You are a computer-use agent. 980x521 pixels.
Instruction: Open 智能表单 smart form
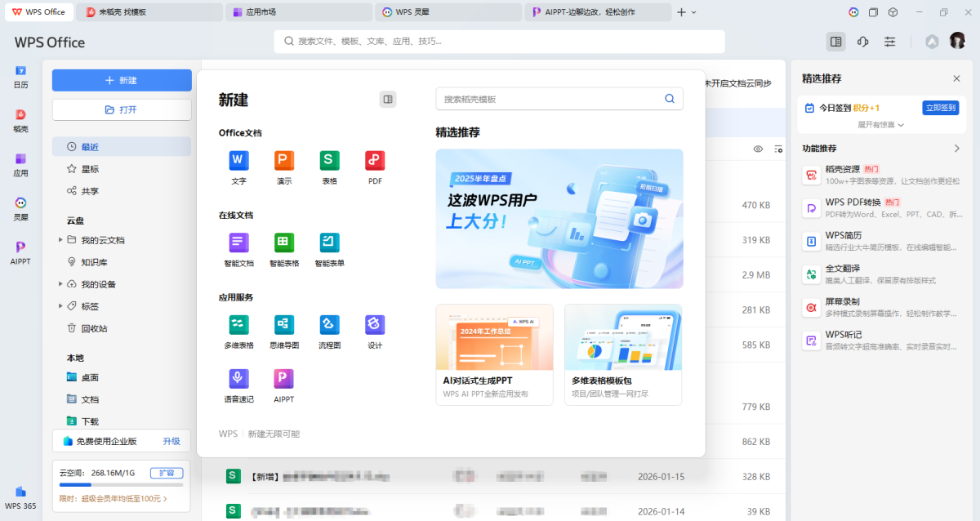pyautogui.click(x=329, y=243)
